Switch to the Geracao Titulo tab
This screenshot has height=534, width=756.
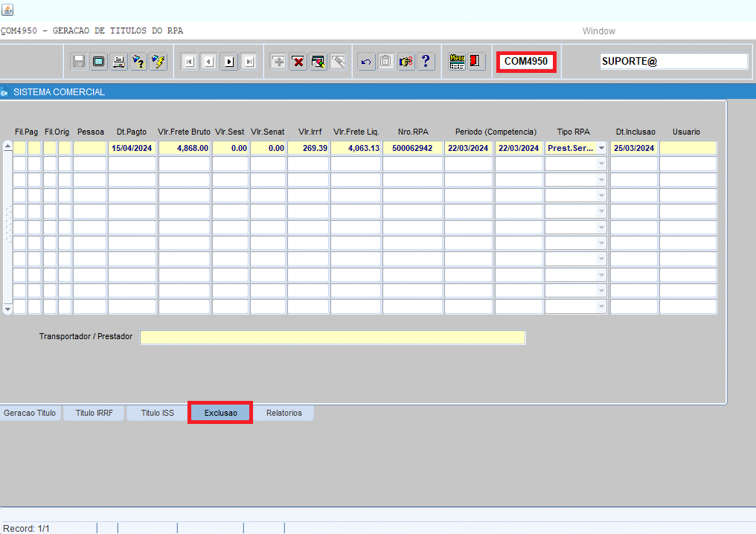coord(30,413)
